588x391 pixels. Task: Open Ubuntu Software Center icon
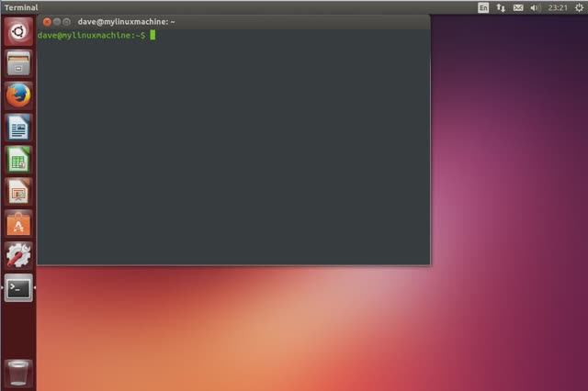[18, 224]
